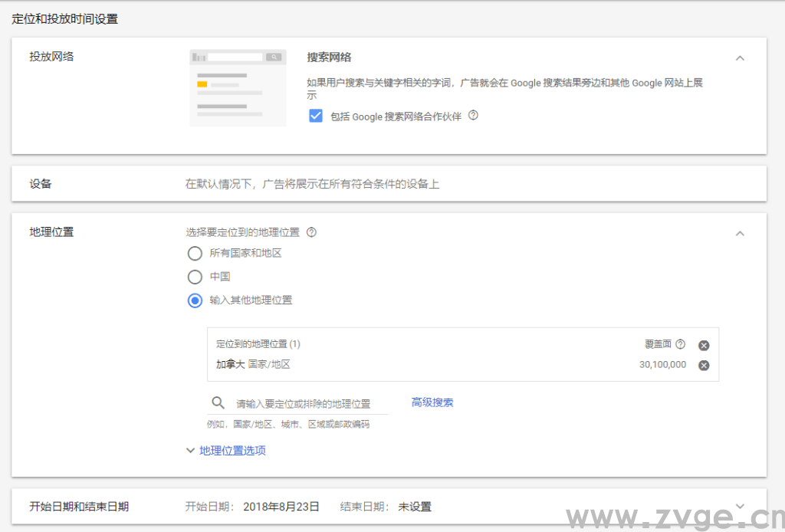The image size is (785, 532).
Task: Select the 输入其他地理位置 option
Action: coord(194,300)
